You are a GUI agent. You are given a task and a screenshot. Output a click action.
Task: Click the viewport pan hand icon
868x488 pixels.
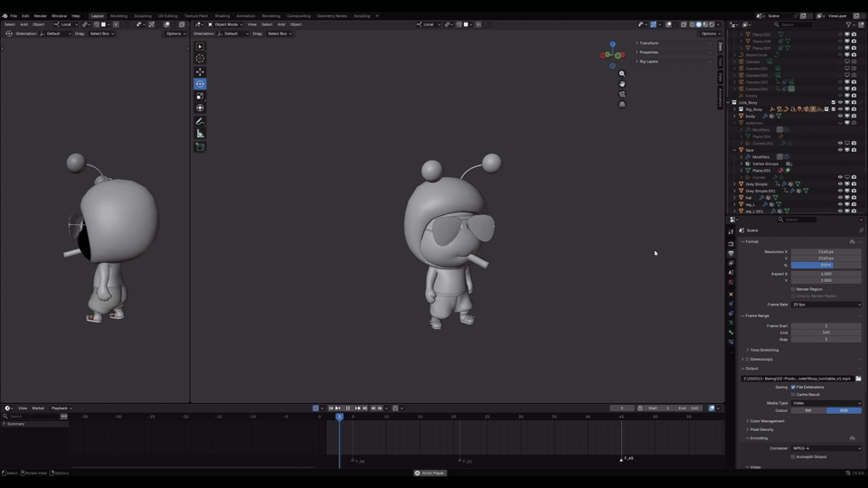click(622, 83)
